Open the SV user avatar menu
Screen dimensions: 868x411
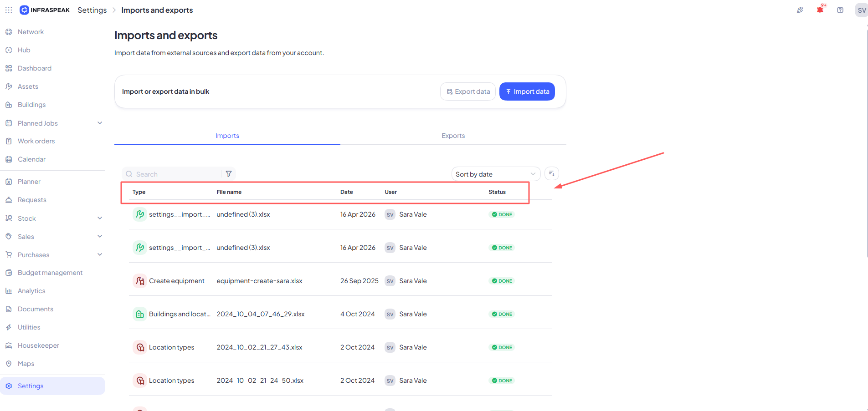(861, 10)
